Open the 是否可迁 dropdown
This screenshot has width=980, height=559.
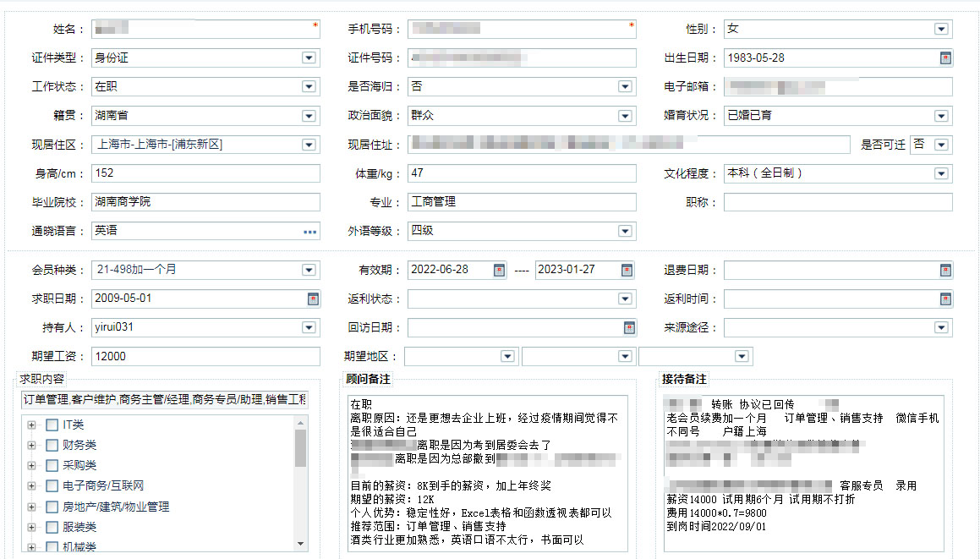940,145
